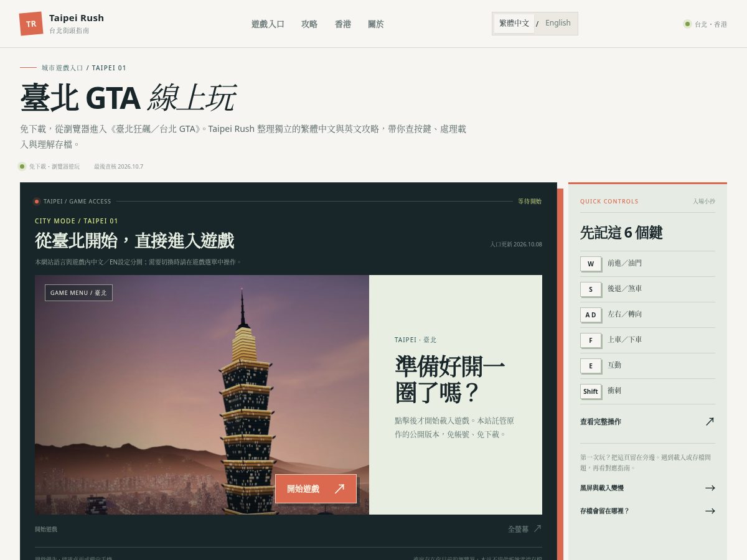Click the TR logo badge
The width and height of the screenshot is (747, 560).
click(x=31, y=24)
